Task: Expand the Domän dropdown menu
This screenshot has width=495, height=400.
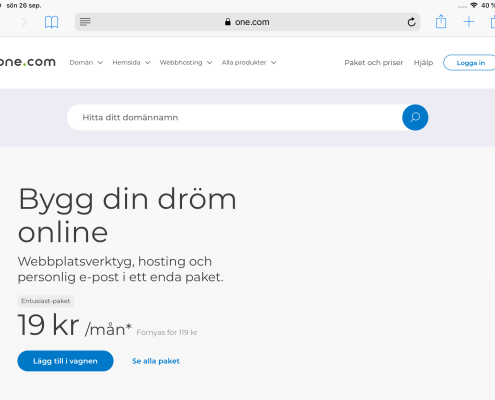Action: (x=86, y=62)
